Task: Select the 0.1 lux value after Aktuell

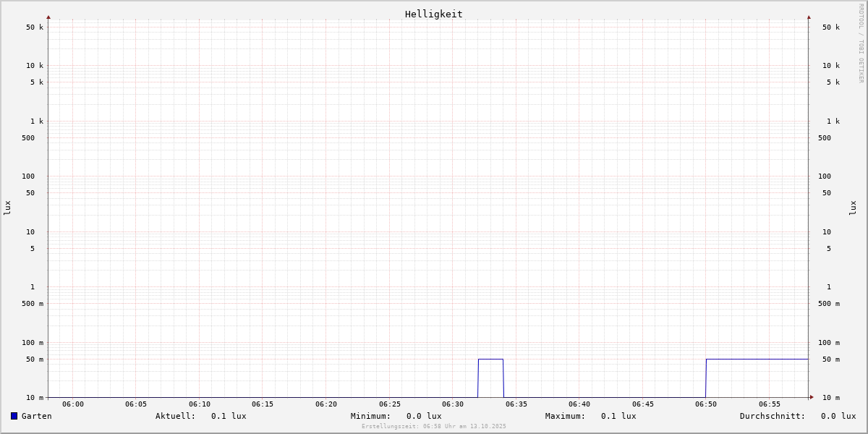Action: pos(229,416)
